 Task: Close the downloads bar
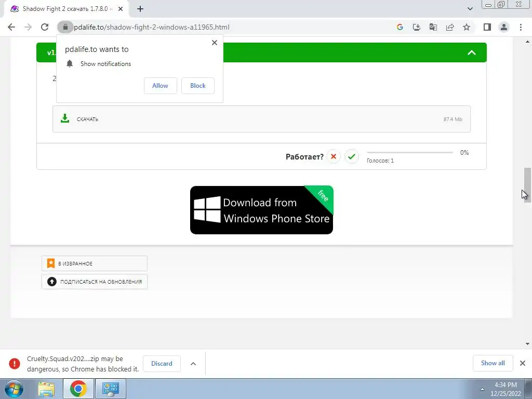[523, 363]
